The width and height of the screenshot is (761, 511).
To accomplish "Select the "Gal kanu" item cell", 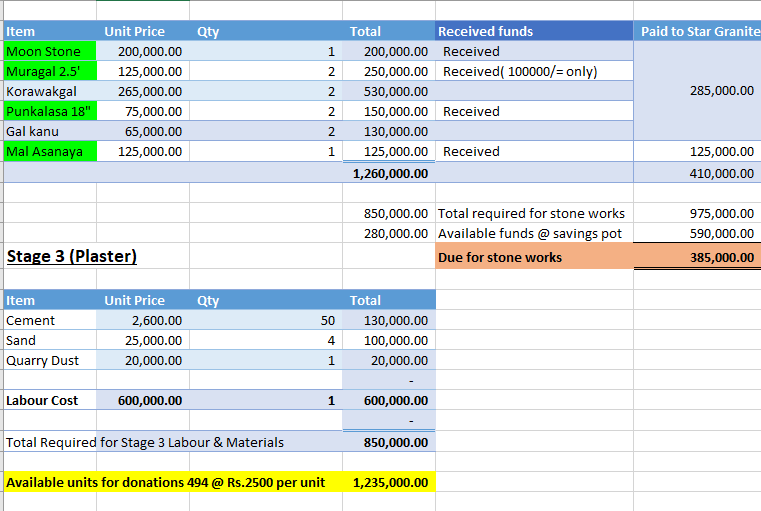I will pos(49,131).
